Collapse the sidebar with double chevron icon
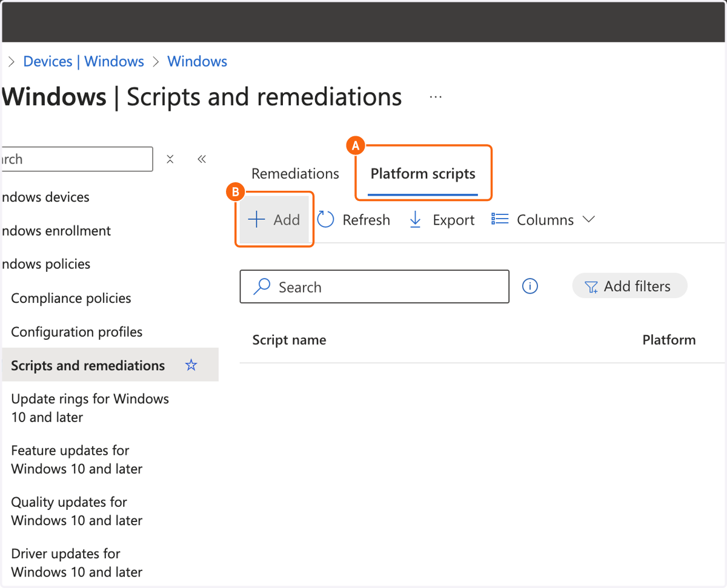The image size is (727, 588). coord(202,159)
